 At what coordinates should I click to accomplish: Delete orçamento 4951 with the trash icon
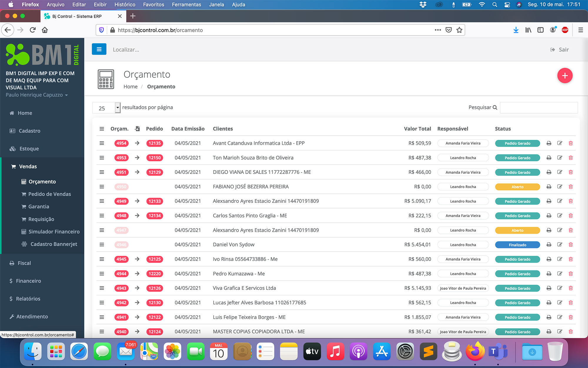click(x=570, y=172)
